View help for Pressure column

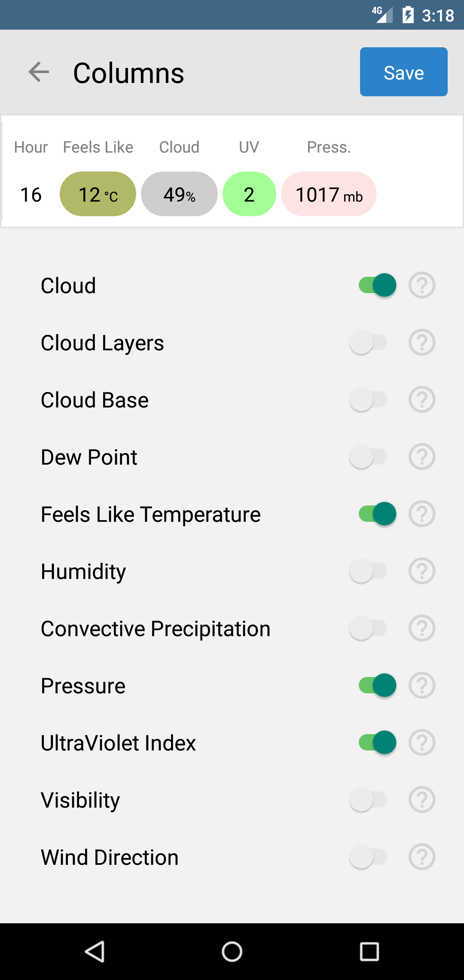pyautogui.click(x=422, y=685)
